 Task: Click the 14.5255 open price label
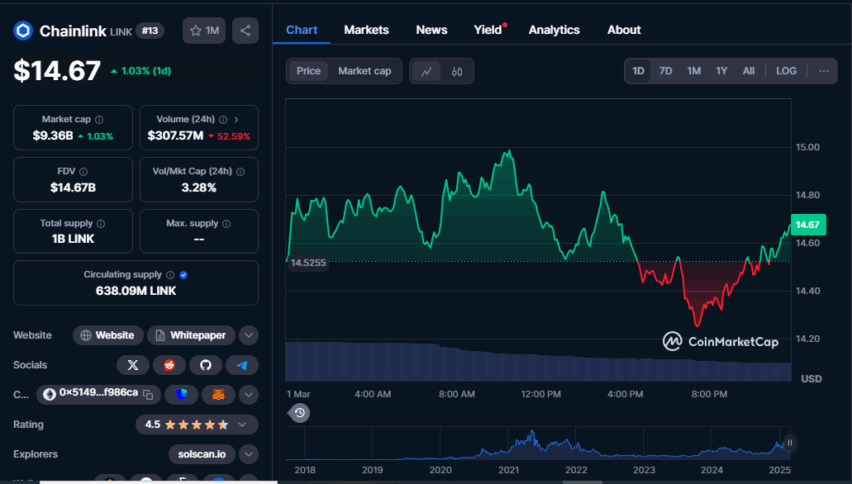click(308, 263)
